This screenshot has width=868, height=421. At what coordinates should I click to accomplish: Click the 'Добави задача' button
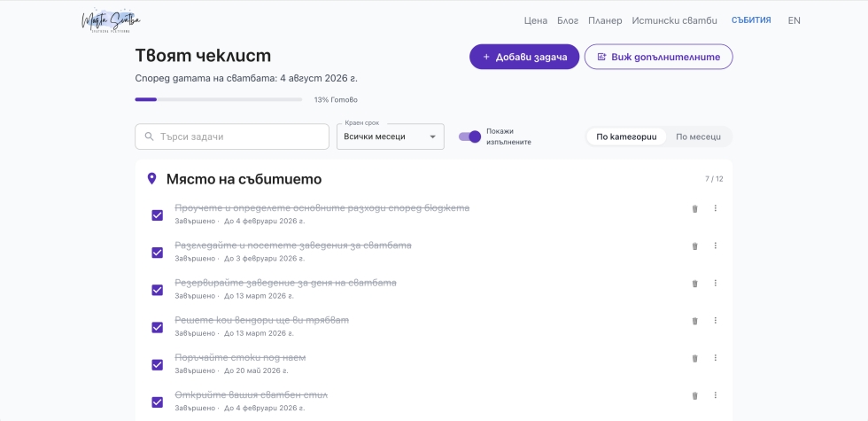tap(524, 57)
